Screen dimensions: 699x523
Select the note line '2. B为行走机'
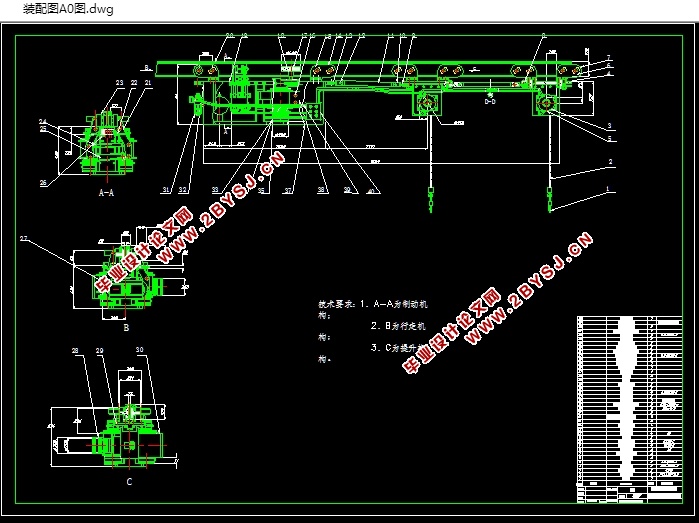398,326
